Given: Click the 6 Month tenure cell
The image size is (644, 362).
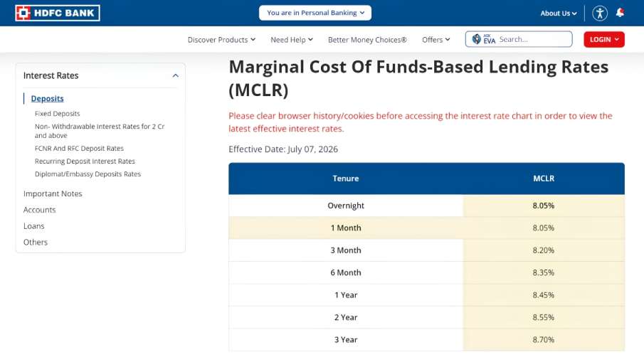Looking at the screenshot, I should (x=345, y=272).
